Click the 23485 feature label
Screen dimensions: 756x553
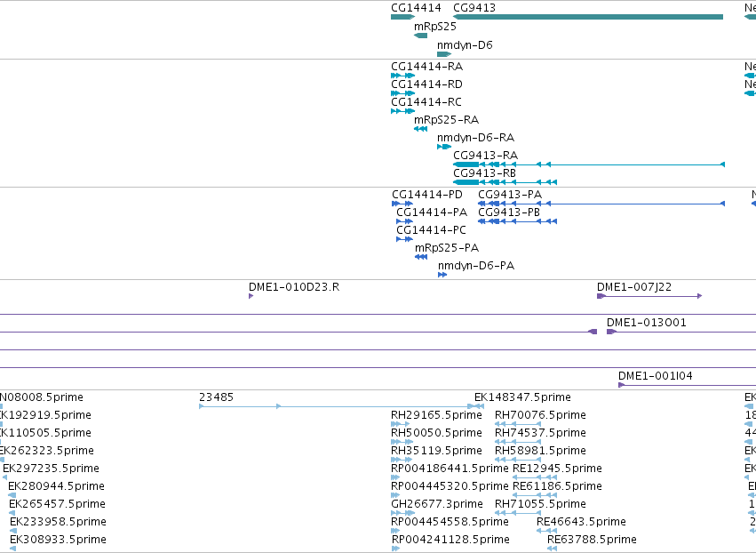[x=216, y=397]
